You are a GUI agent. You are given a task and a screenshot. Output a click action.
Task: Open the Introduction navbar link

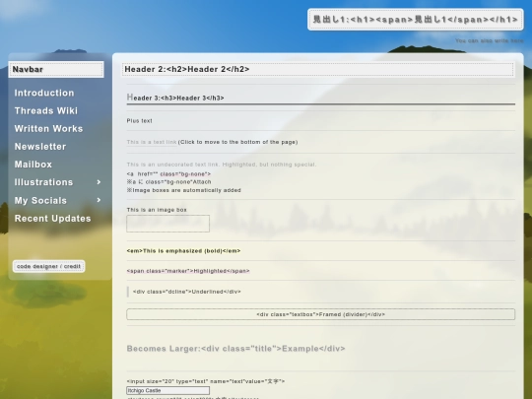pyautogui.click(x=44, y=93)
